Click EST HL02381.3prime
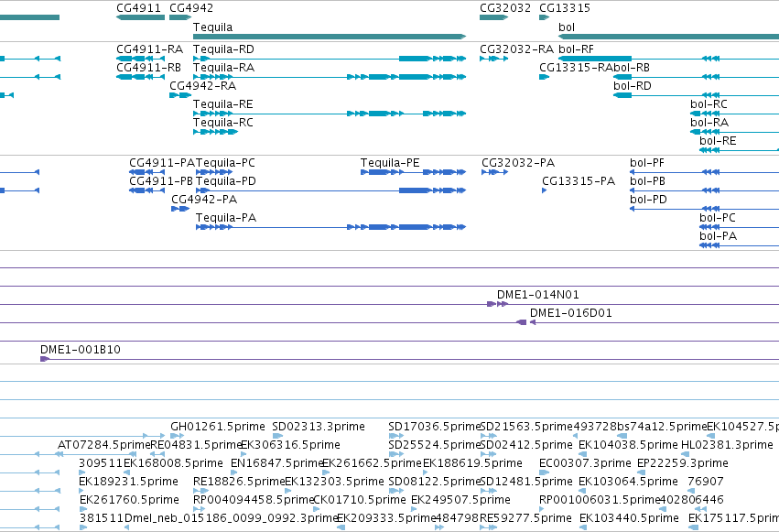The width and height of the screenshot is (779, 532). click(727, 445)
